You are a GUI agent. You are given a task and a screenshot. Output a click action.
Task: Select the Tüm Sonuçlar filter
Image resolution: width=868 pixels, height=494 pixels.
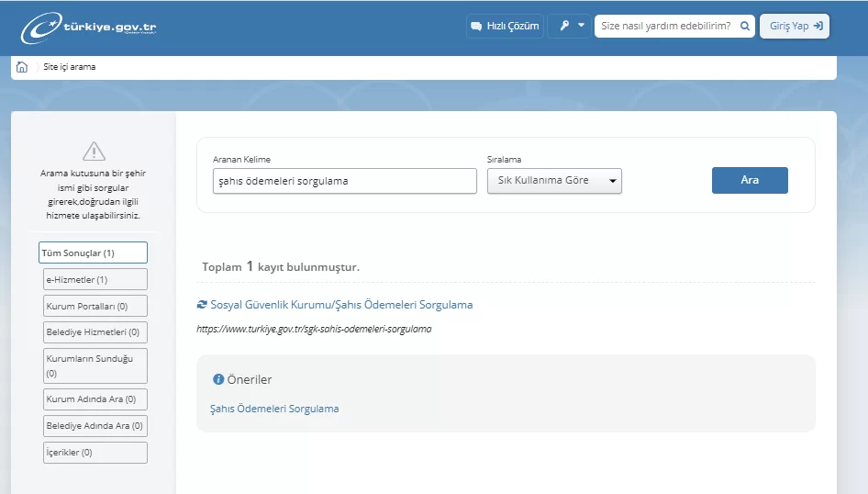pos(93,253)
